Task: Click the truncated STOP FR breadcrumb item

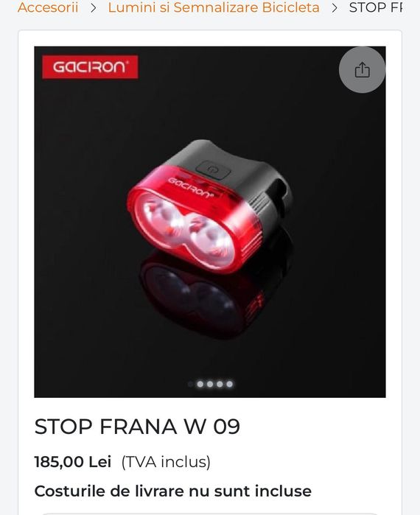Action: [x=375, y=7]
